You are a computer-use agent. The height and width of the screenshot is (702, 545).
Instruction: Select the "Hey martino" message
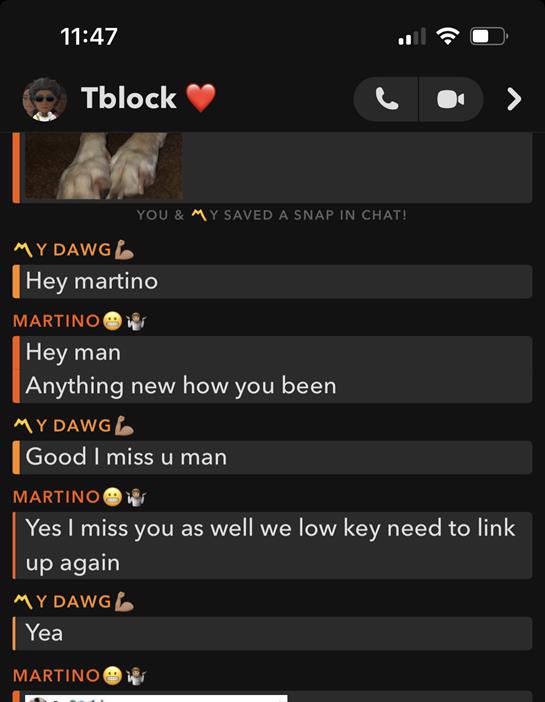(x=272, y=281)
